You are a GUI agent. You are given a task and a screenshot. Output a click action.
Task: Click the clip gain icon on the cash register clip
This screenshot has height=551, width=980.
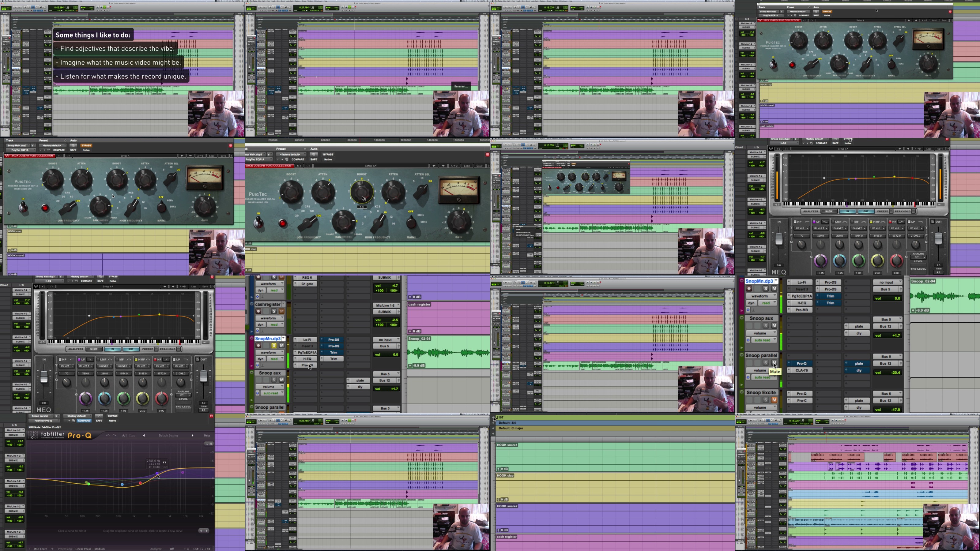point(410,331)
